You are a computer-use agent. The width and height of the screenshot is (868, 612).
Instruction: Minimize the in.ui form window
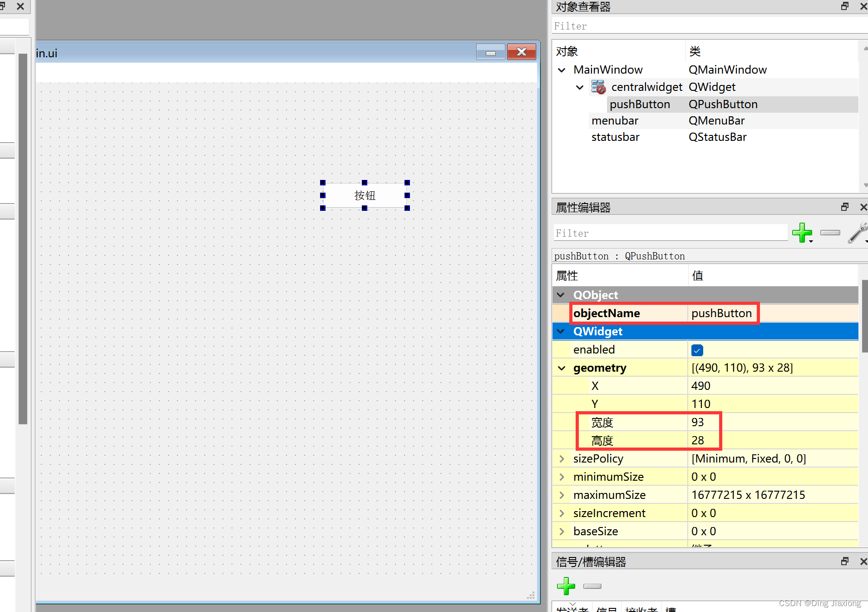(x=490, y=52)
